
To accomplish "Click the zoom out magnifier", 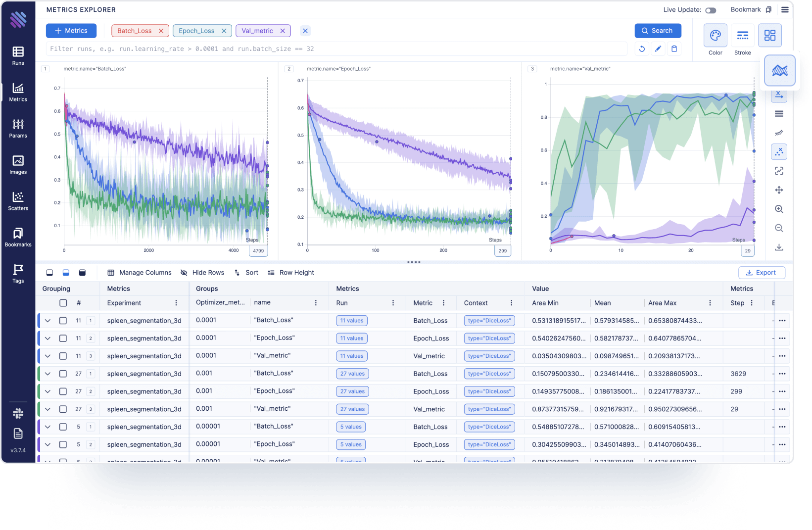I will pos(779,228).
